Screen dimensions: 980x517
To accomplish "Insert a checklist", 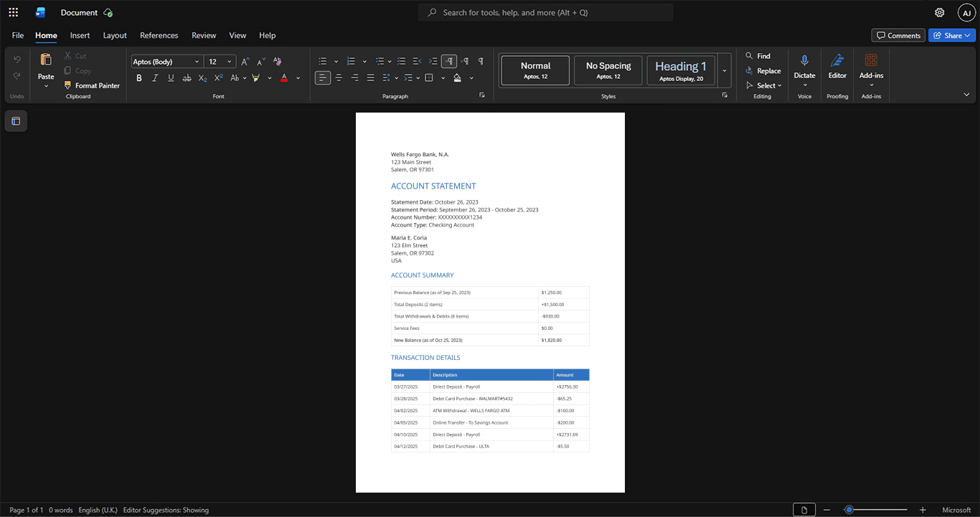I will pos(402,62).
